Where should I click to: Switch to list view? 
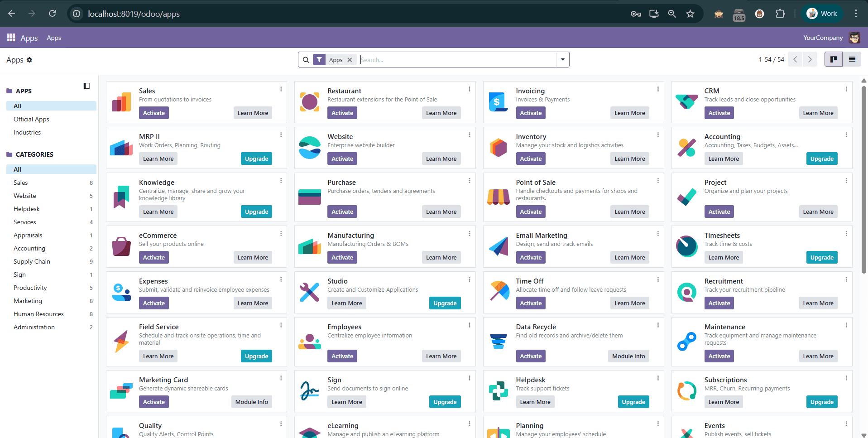click(x=852, y=59)
